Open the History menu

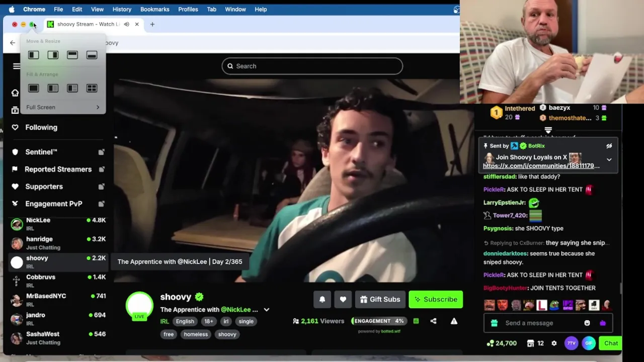point(122,9)
